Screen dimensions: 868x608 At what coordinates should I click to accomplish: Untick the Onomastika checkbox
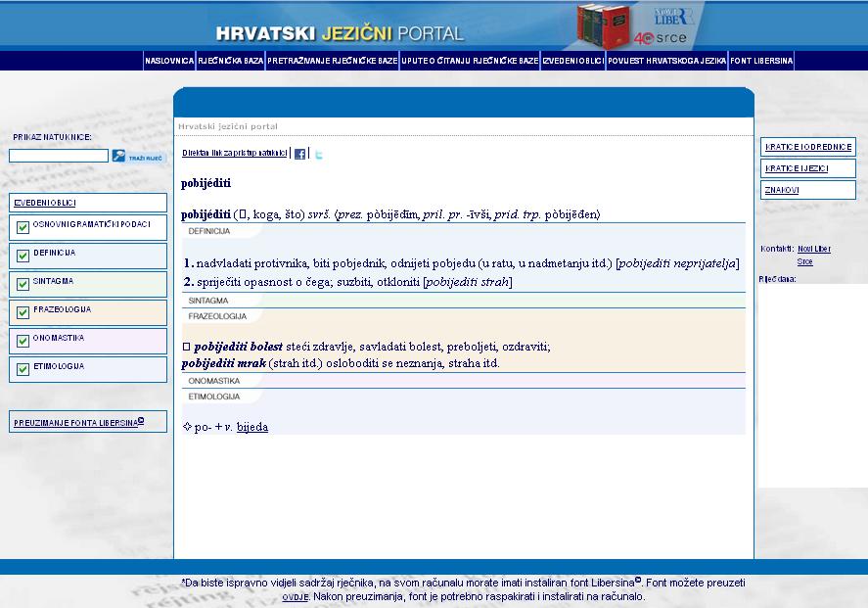click(x=23, y=342)
